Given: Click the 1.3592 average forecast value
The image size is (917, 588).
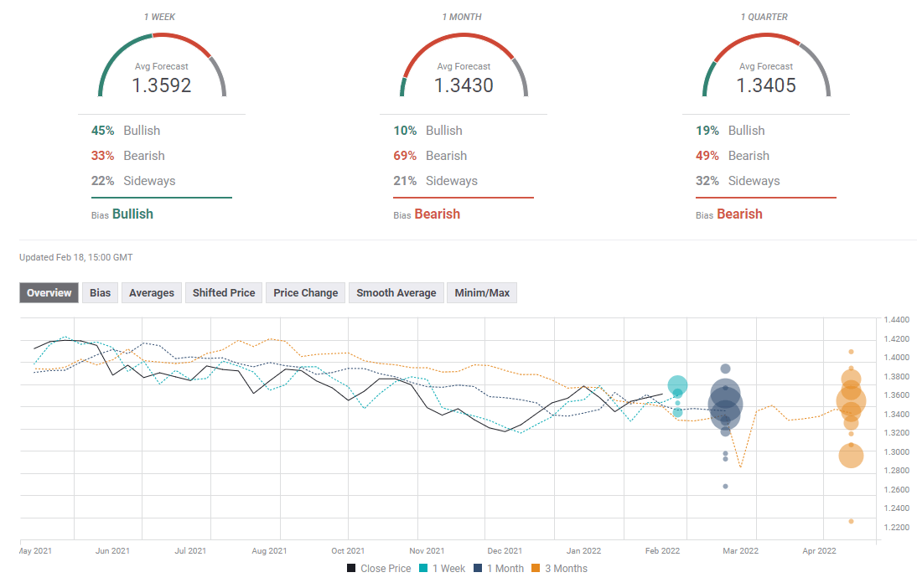Looking at the screenshot, I should 162,85.
